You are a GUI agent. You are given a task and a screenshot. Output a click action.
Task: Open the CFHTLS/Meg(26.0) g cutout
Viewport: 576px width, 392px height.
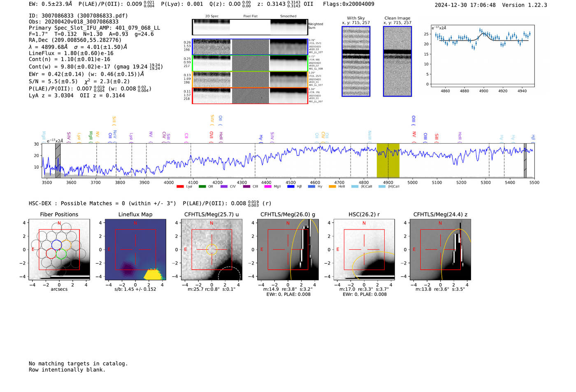point(288,250)
